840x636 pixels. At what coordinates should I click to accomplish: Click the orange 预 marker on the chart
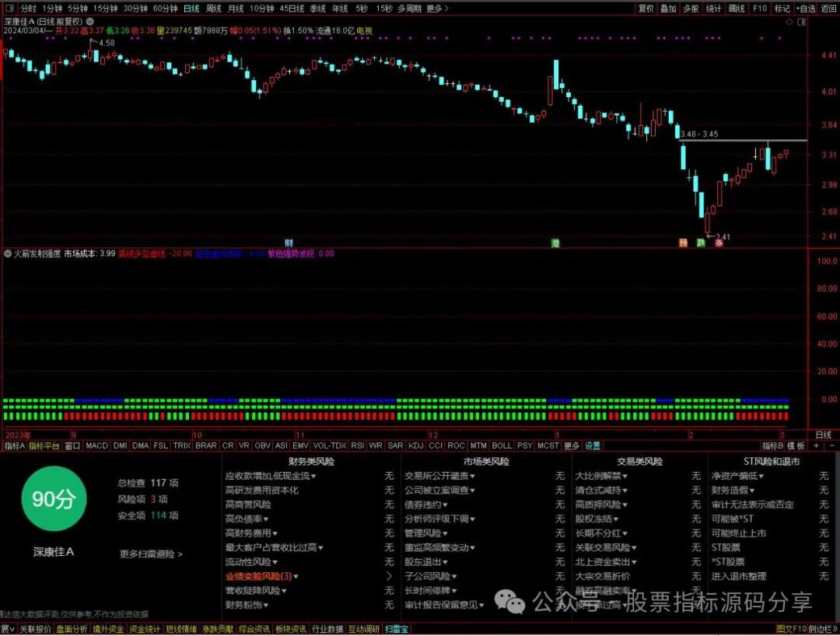[683, 243]
